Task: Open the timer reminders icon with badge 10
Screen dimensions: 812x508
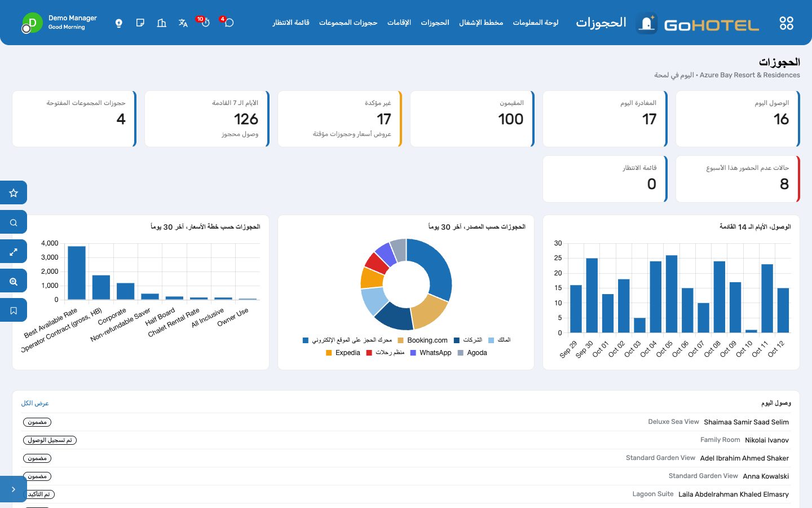Action: (x=205, y=23)
